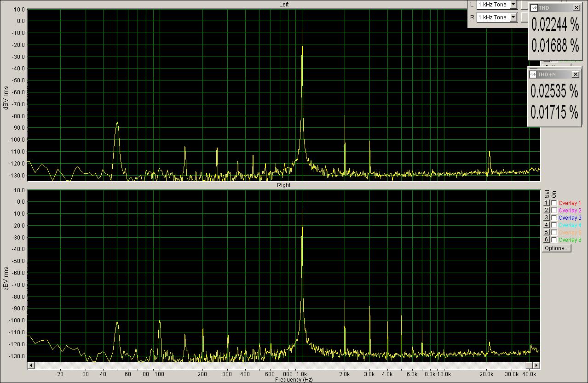Enable the Overlay 6 checkbox

tap(554, 240)
